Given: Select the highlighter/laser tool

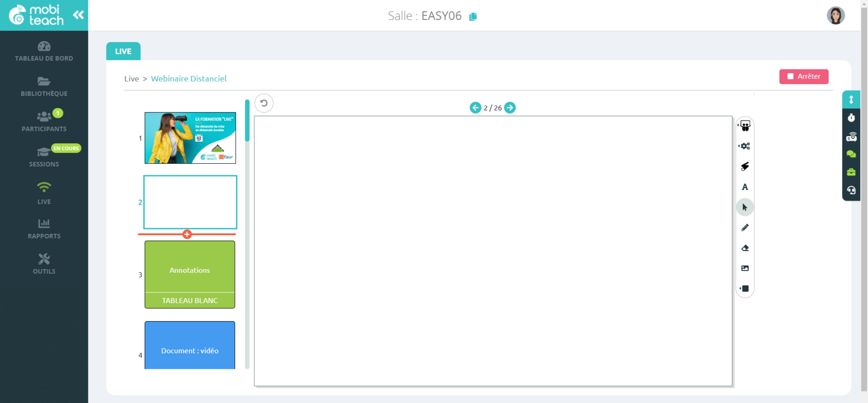Looking at the screenshot, I should [745, 167].
